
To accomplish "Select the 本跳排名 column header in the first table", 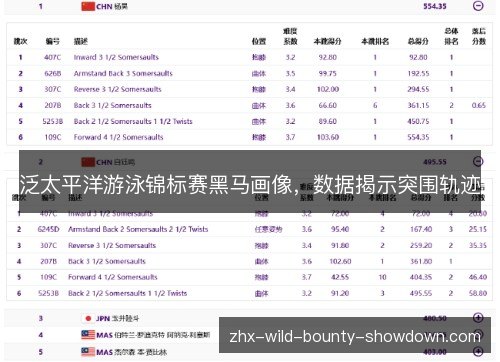I will (x=375, y=41).
